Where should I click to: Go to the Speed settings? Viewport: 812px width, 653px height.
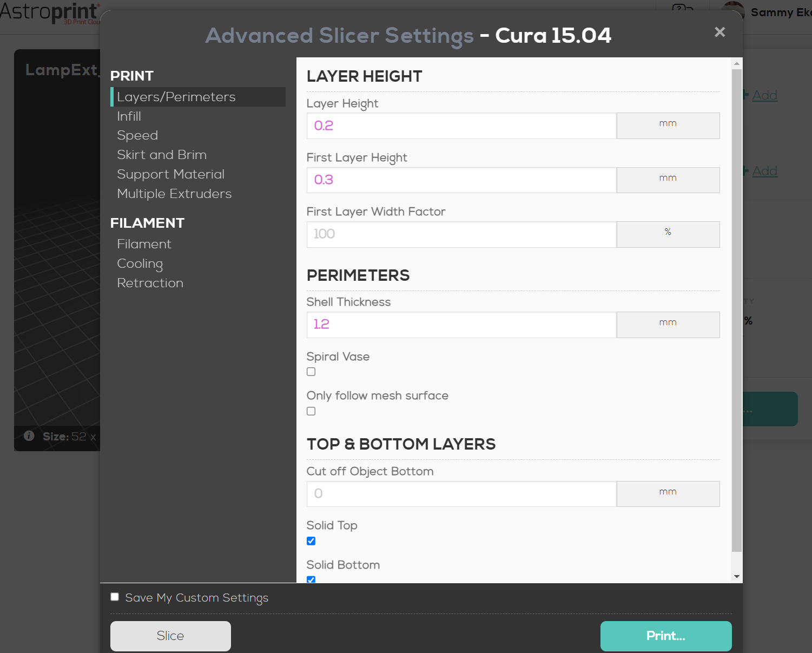point(137,135)
